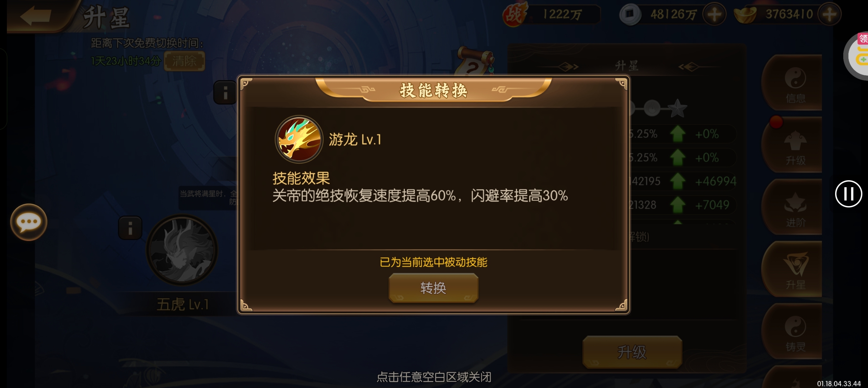The width and height of the screenshot is (868, 388).
Task: Click the 清除 clear cooldown button
Action: click(x=184, y=61)
